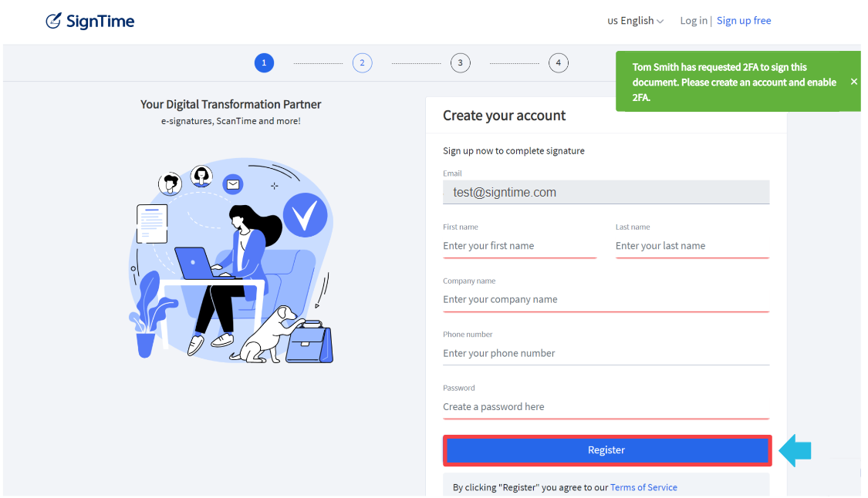This screenshot has height=498, width=868.
Task: Click the last name field
Action: point(691,245)
